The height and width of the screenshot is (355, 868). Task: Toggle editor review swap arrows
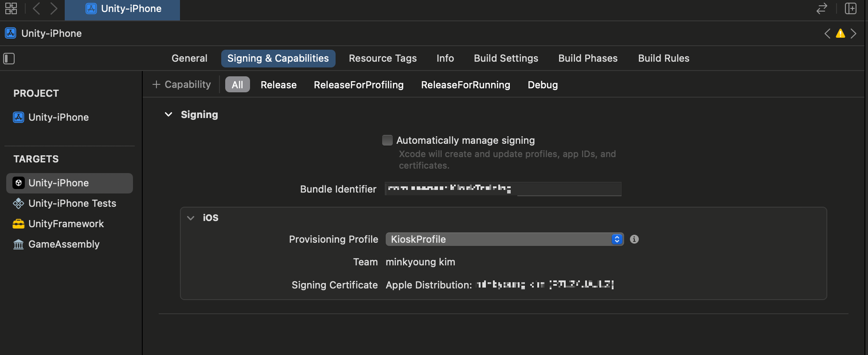(x=821, y=8)
